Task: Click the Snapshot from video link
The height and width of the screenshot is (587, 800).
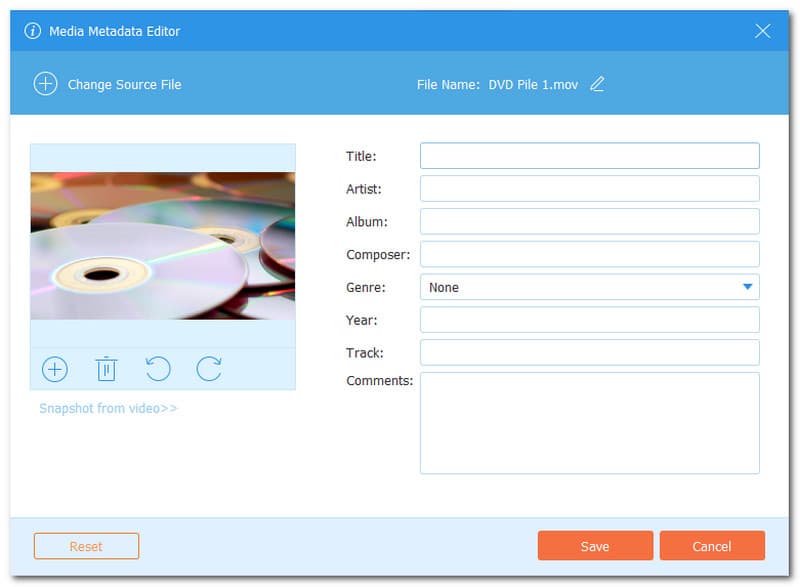Action: tap(108, 408)
